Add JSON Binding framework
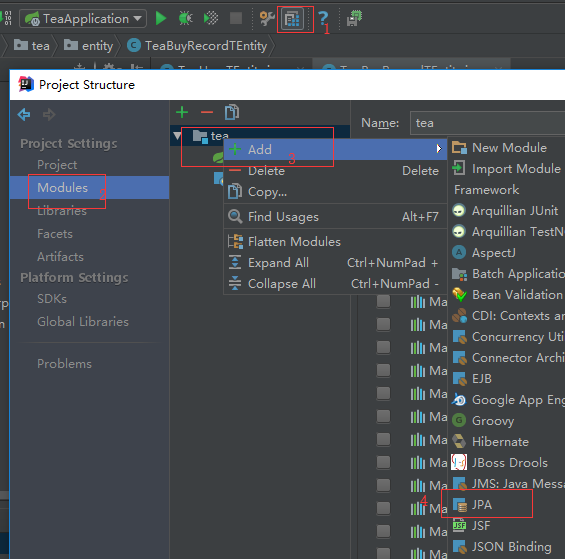 pos(507,547)
